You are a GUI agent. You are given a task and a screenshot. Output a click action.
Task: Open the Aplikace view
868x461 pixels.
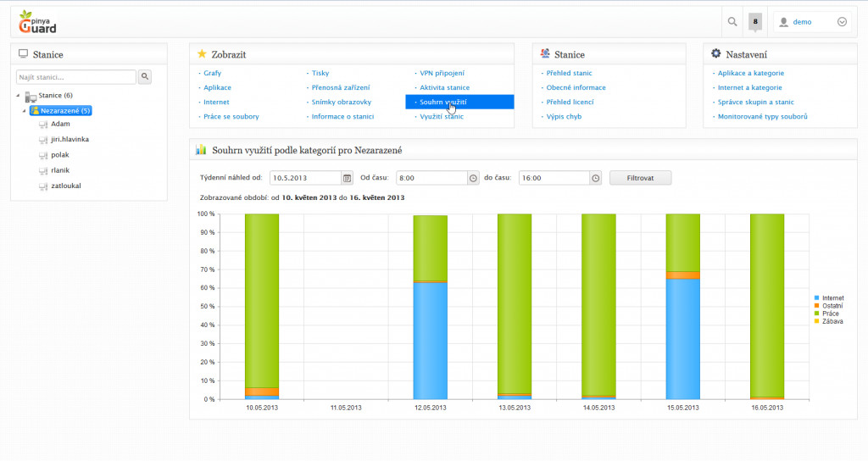pyautogui.click(x=217, y=87)
